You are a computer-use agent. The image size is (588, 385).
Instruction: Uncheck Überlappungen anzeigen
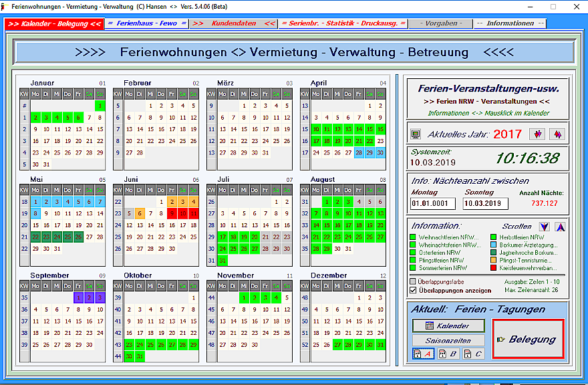pyautogui.click(x=413, y=290)
